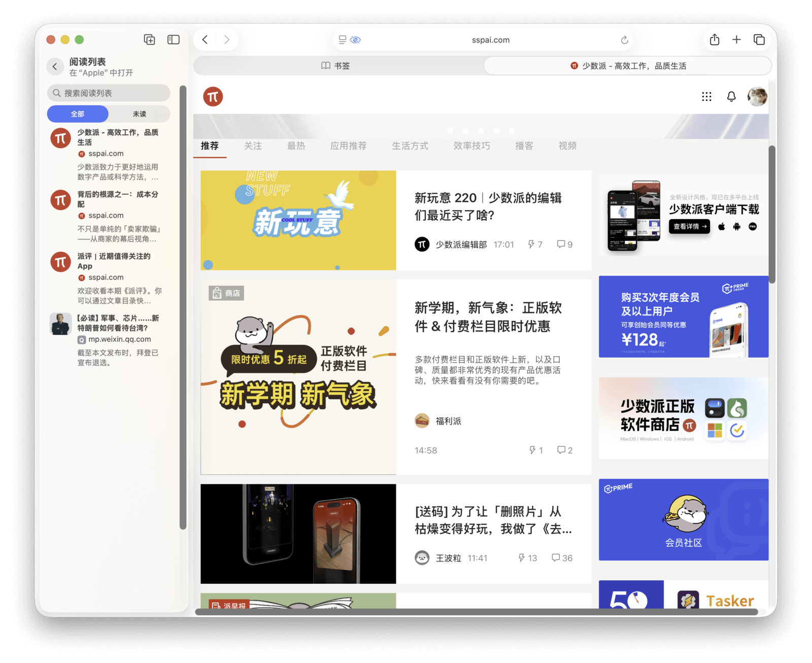
Task: Focus the 搜索阅读列表 search field
Action: pyautogui.click(x=109, y=93)
